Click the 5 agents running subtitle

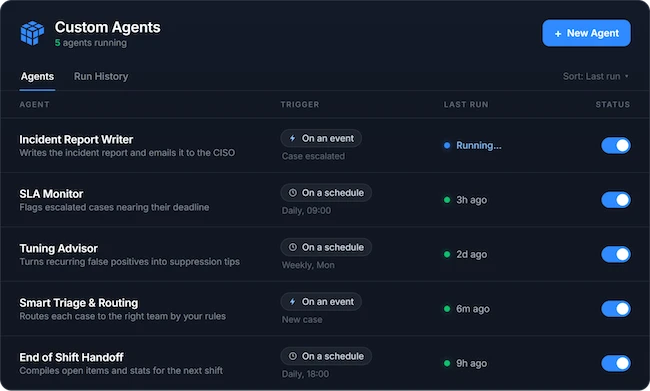click(91, 43)
